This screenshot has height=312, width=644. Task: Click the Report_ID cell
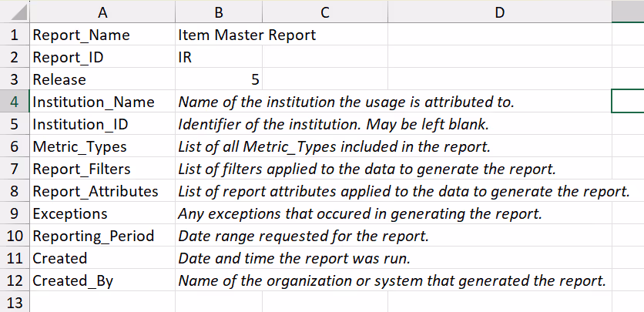[102, 57]
